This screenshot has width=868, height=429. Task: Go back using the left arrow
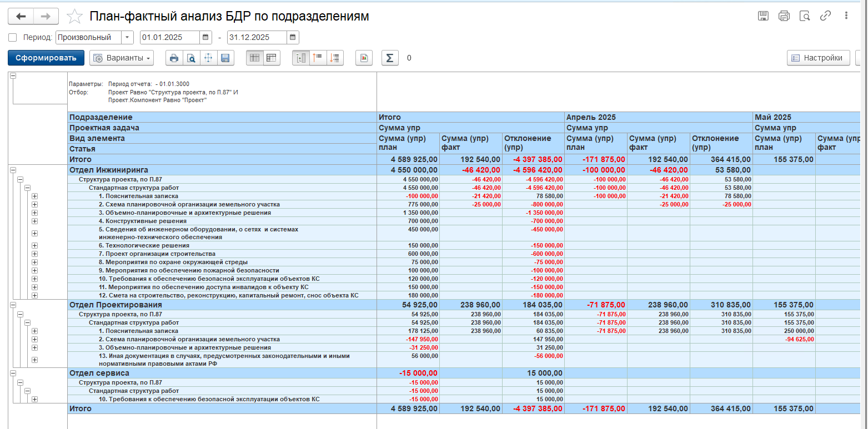click(21, 16)
